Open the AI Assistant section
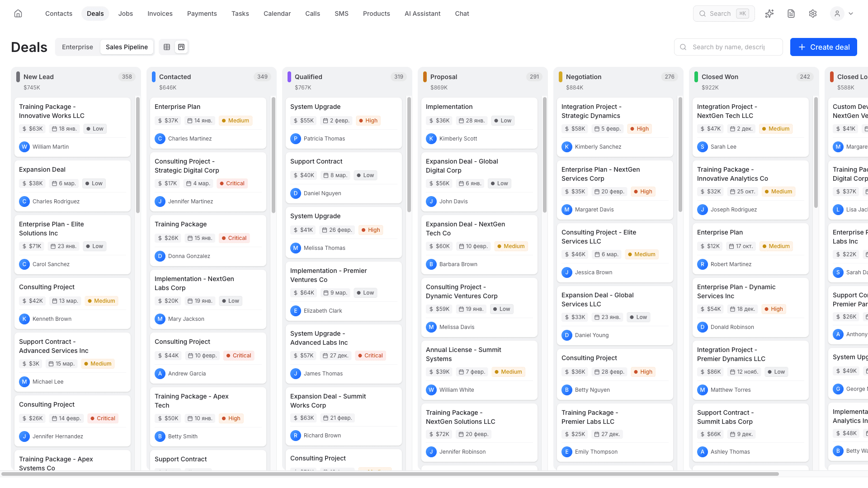The image size is (868, 488). (422, 14)
